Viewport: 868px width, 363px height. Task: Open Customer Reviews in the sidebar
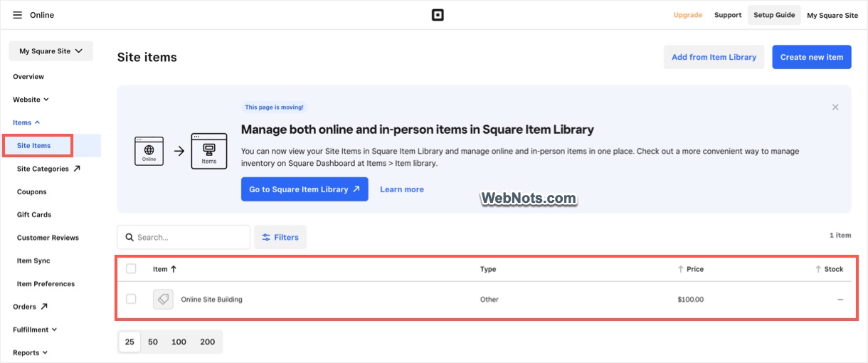pyautogui.click(x=48, y=238)
